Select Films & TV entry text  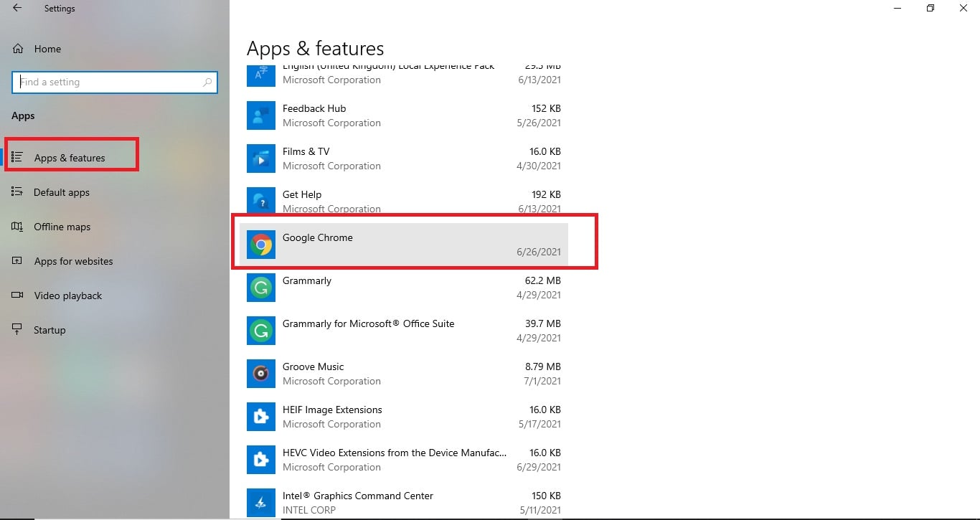pos(306,151)
